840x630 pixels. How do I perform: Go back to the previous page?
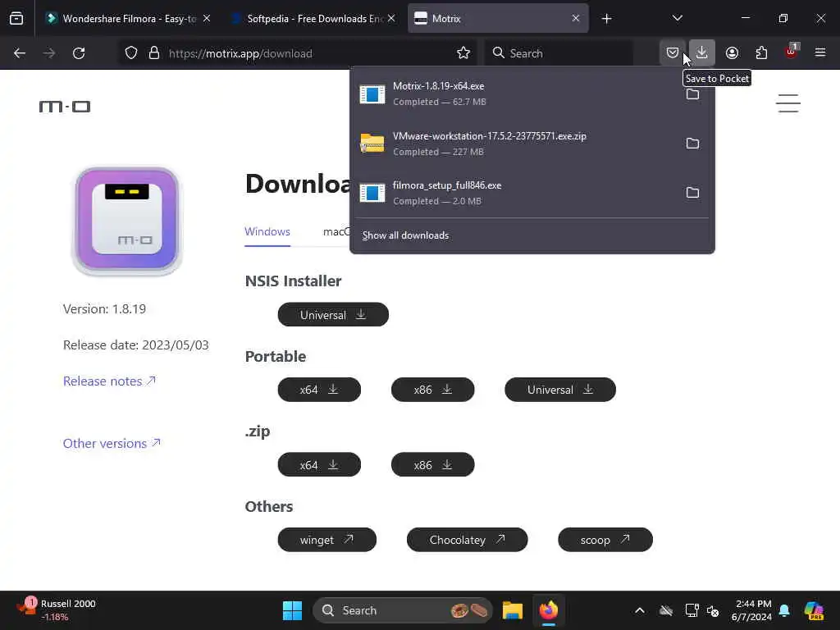(x=20, y=53)
